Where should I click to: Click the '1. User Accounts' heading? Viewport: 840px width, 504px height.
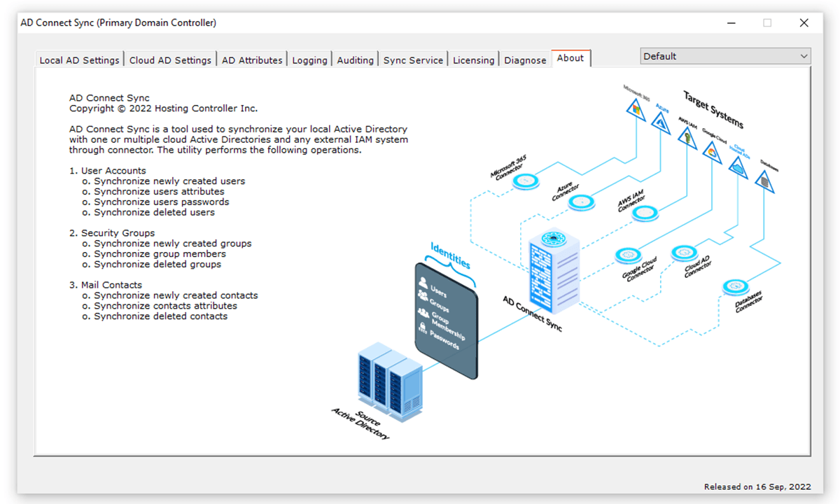point(107,171)
